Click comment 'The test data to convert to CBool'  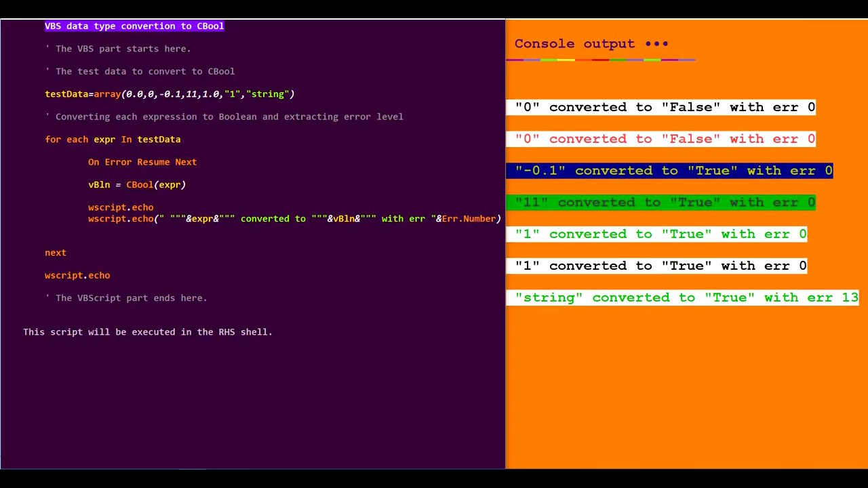[x=140, y=71]
